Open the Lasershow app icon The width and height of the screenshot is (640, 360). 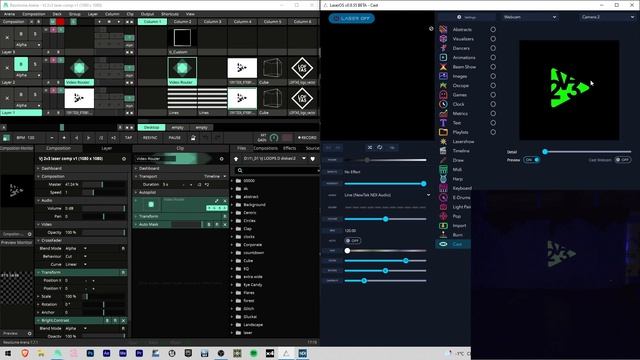tap(443, 142)
